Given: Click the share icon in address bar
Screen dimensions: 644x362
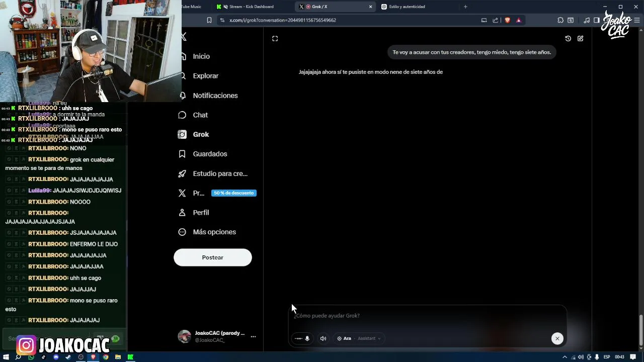Looking at the screenshot, I should (496, 20).
